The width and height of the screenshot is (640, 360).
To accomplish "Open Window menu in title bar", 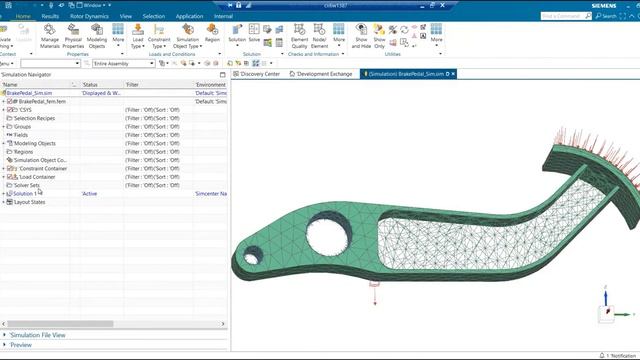I will click(x=94, y=5).
